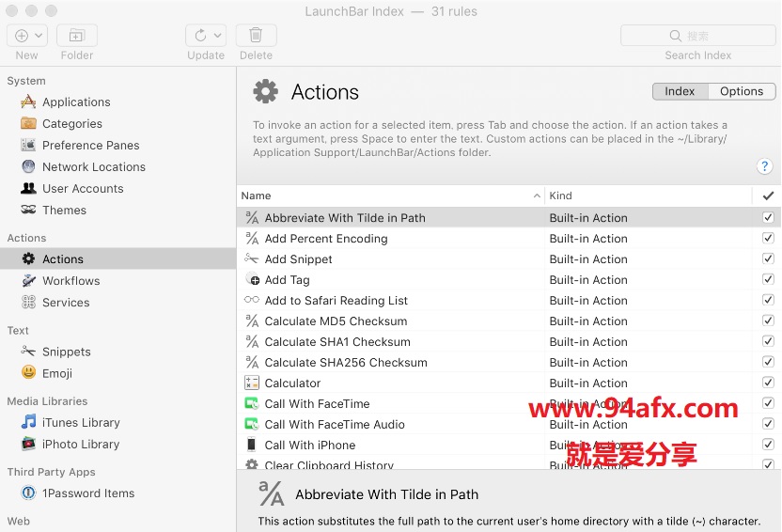782x532 pixels.
Task: Select Actions in the sidebar
Action: (117, 258)
